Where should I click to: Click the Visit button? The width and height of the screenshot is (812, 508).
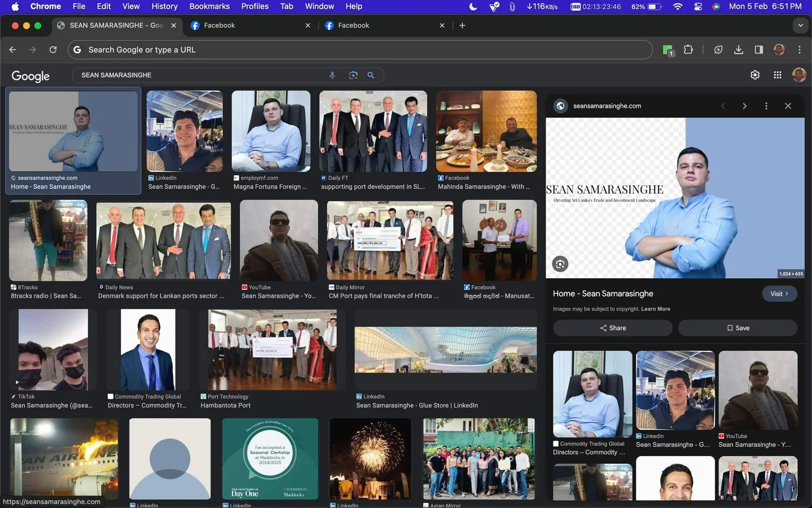[x=779, y=294]
